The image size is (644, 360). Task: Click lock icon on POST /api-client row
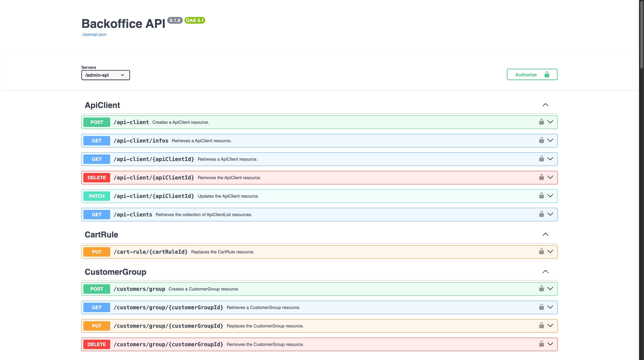(541, 122)
